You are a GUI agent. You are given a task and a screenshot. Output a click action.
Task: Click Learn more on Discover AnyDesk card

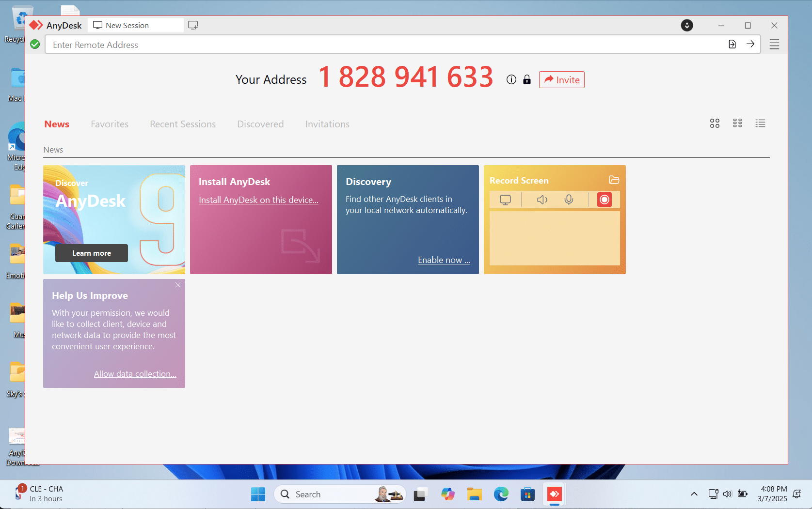coord(92,253)
